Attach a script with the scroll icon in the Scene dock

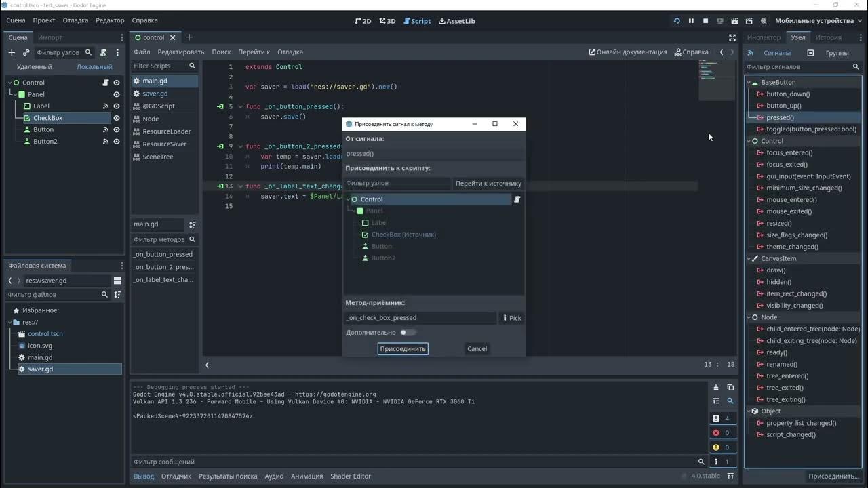[103, 52]
